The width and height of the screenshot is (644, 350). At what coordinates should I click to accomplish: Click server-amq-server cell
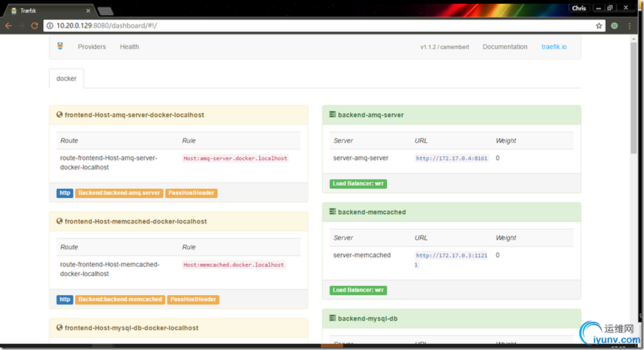coord(360,158)
